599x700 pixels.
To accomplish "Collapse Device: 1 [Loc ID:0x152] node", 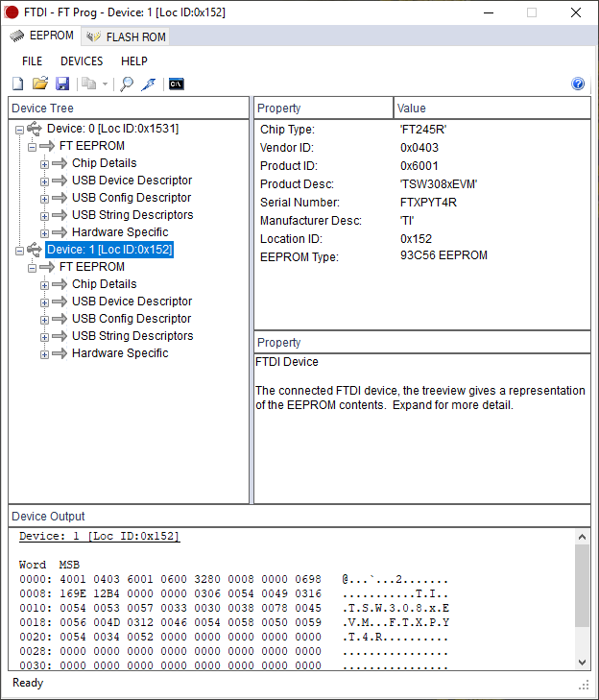I will [x=19, y=251].
